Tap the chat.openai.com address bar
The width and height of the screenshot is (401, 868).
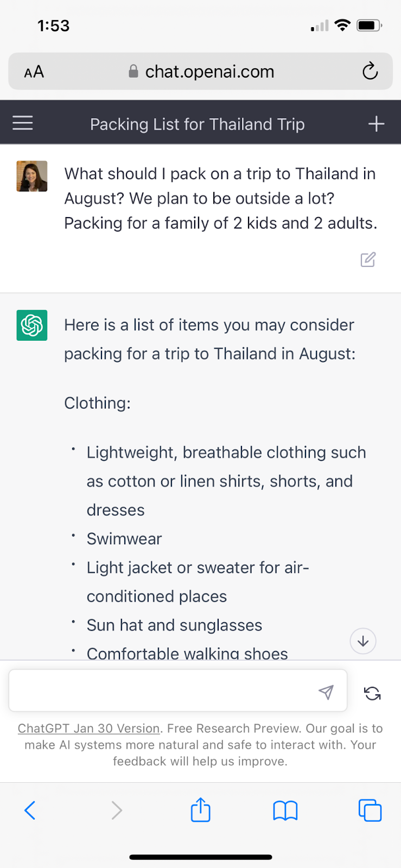[209, 72]
